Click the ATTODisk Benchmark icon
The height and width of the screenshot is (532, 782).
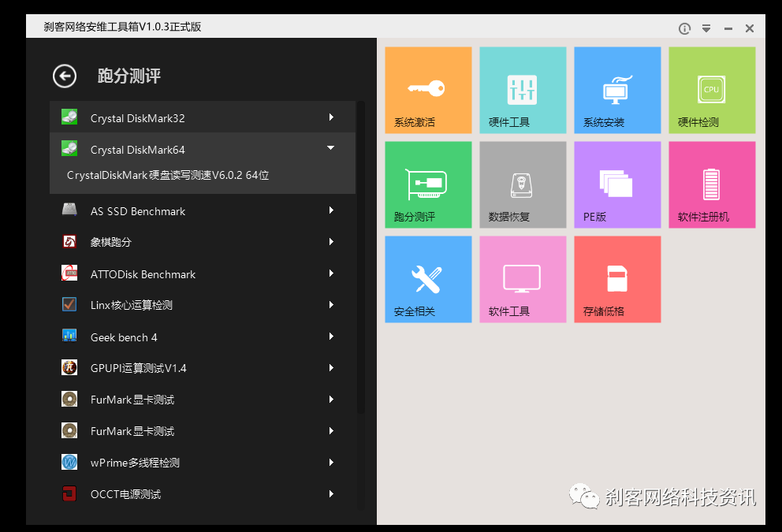69,273
